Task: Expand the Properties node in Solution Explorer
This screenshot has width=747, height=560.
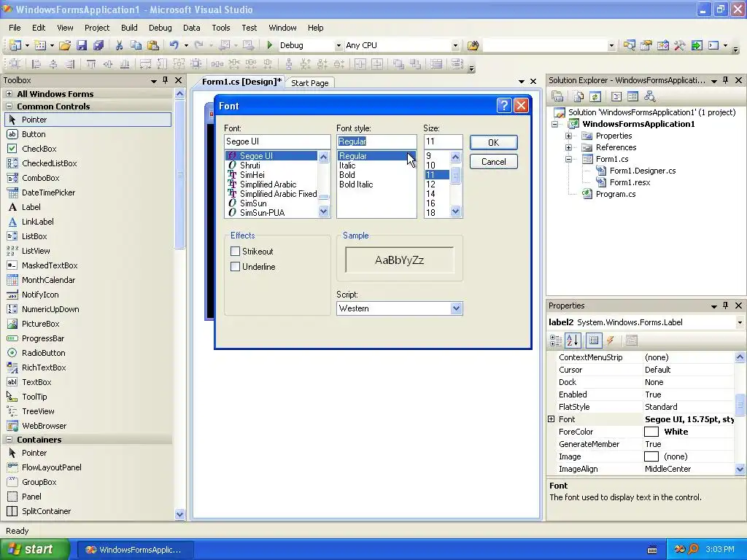Action: click(568, 136)
